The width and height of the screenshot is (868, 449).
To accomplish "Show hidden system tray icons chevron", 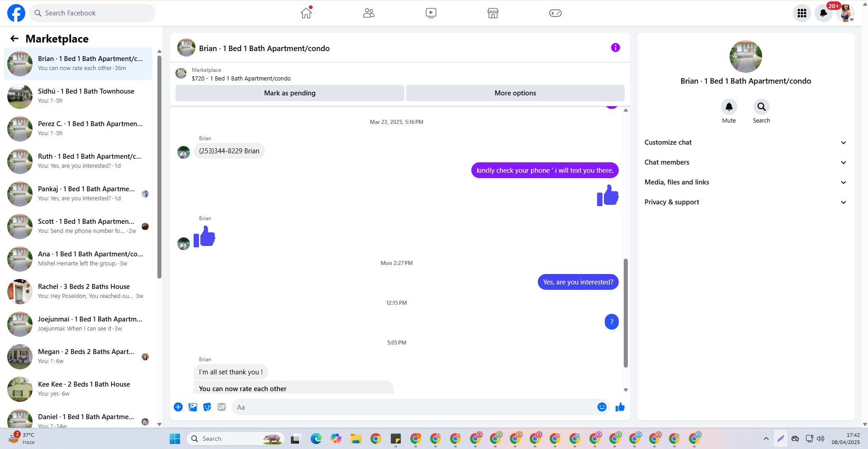I will tap(766, 439).
